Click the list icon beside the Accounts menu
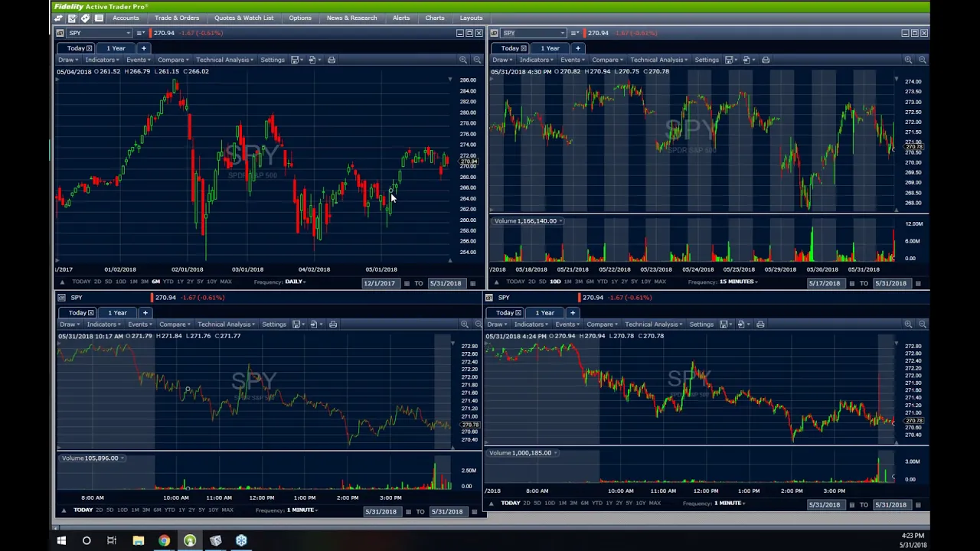 point(99,18)
